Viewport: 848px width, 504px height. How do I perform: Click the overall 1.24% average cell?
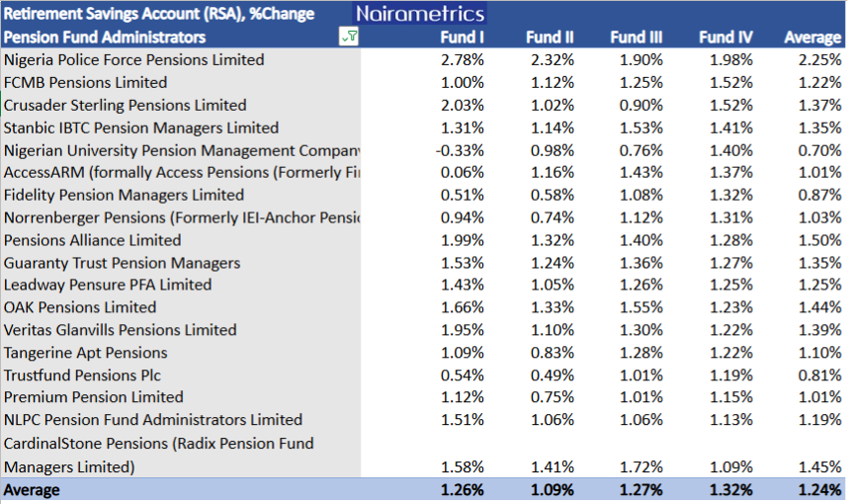pyautogui.click(x=815, y=490)
